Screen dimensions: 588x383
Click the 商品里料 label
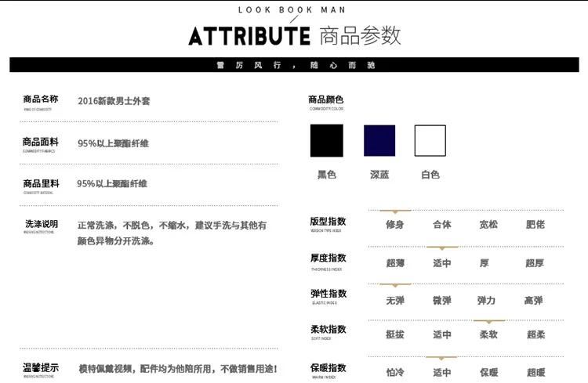[x=41, y=183]
